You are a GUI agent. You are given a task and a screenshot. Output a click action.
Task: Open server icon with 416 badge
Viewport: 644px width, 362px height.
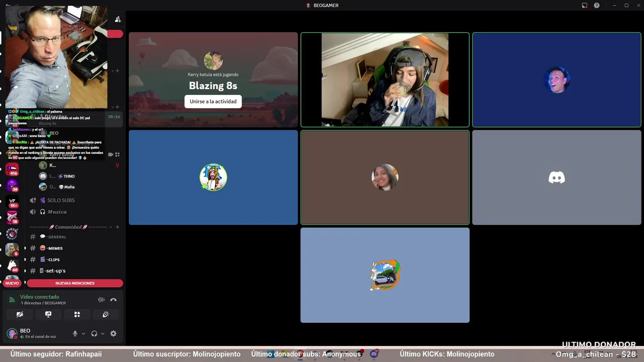[x=12, y=169]
